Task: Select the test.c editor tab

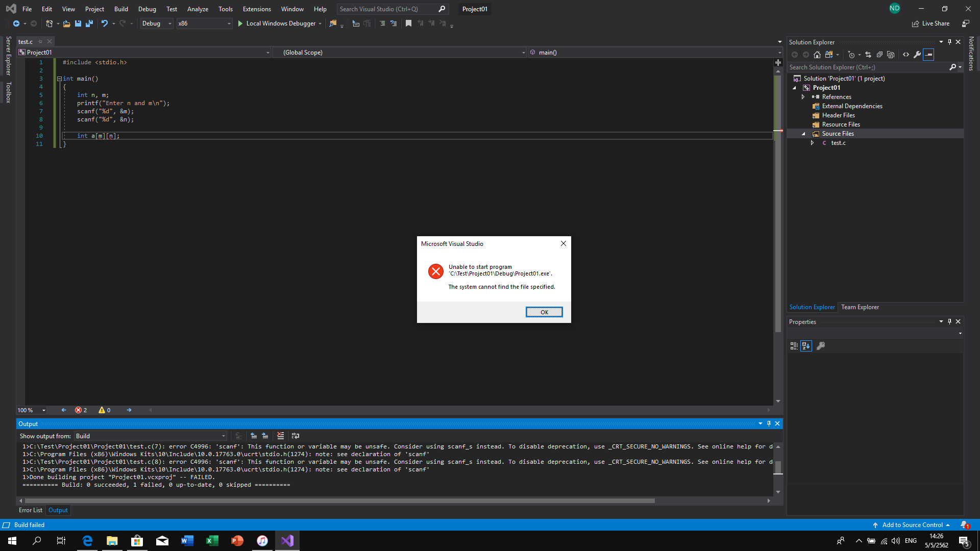Action: pyautogui.click(x=26, y=42)
